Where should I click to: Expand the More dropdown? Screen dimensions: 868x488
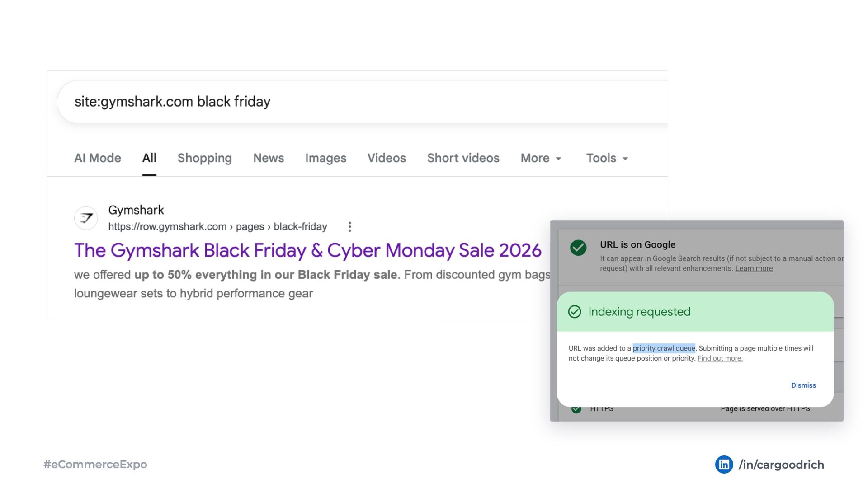[541, 158]
